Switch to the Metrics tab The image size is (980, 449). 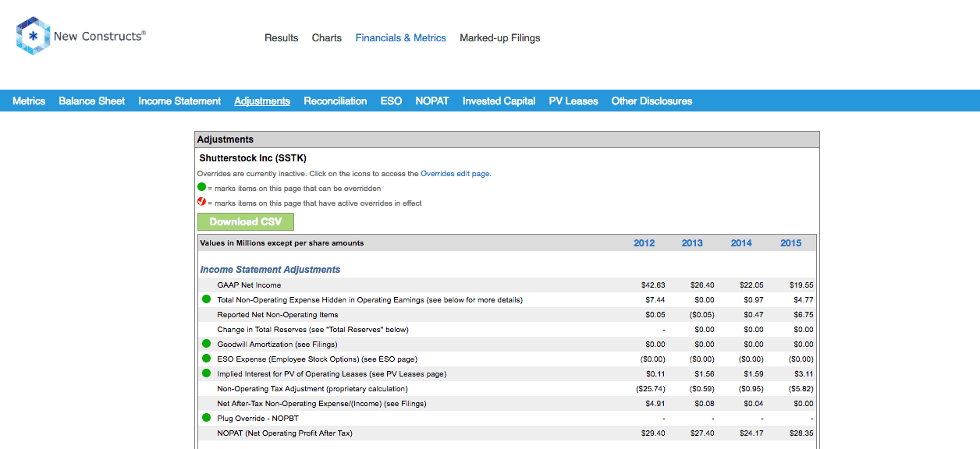click(x=29, y=101)
